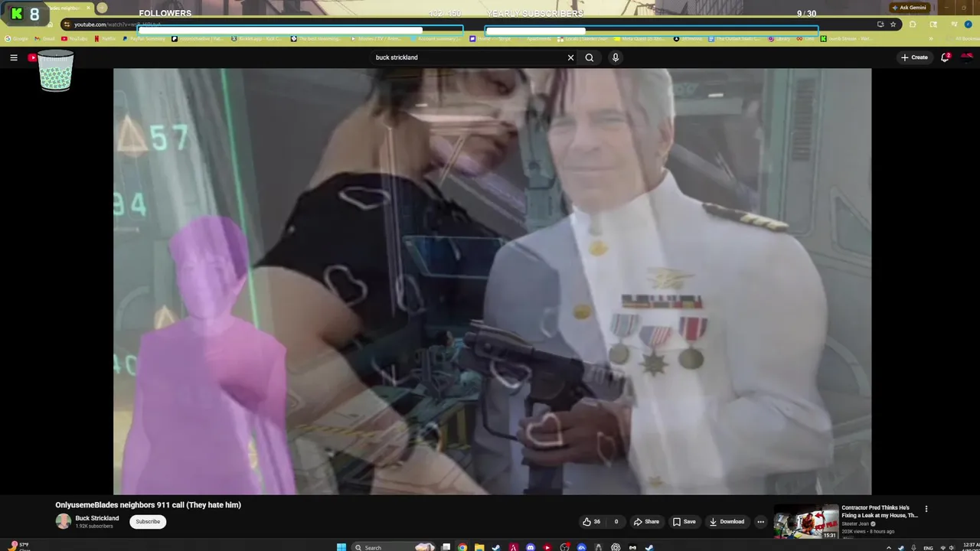The width and height of the screenshot is (980, 551).
Task: Subscribe to Buck Strickland channel
Action: 148,522
